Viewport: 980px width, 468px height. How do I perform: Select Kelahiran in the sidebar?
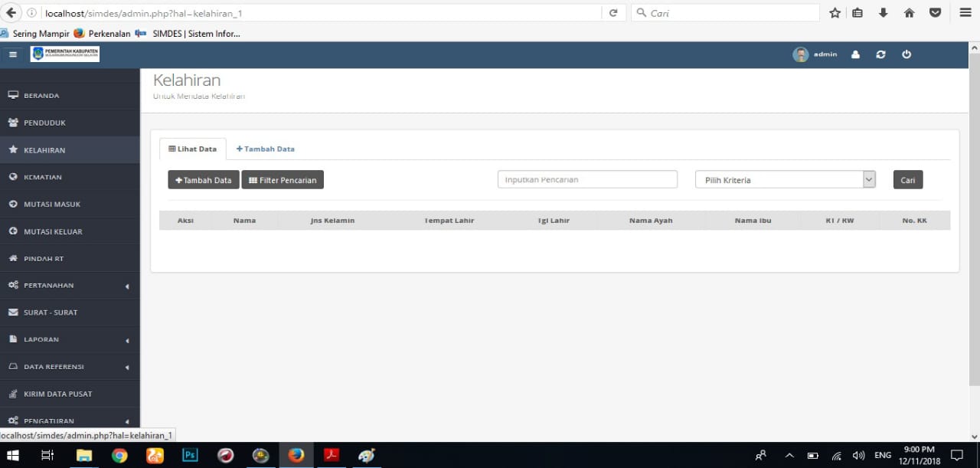[x=70, y=150]
